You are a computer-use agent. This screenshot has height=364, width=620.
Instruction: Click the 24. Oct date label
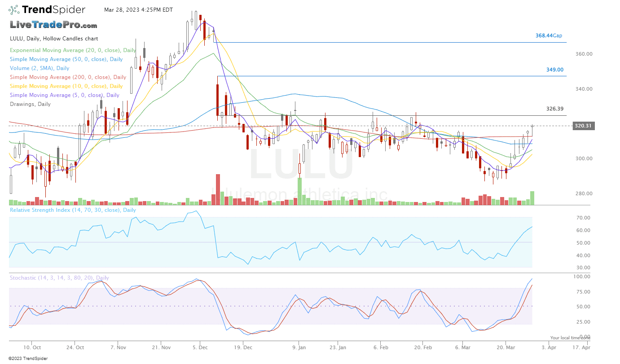pos(75,347)
